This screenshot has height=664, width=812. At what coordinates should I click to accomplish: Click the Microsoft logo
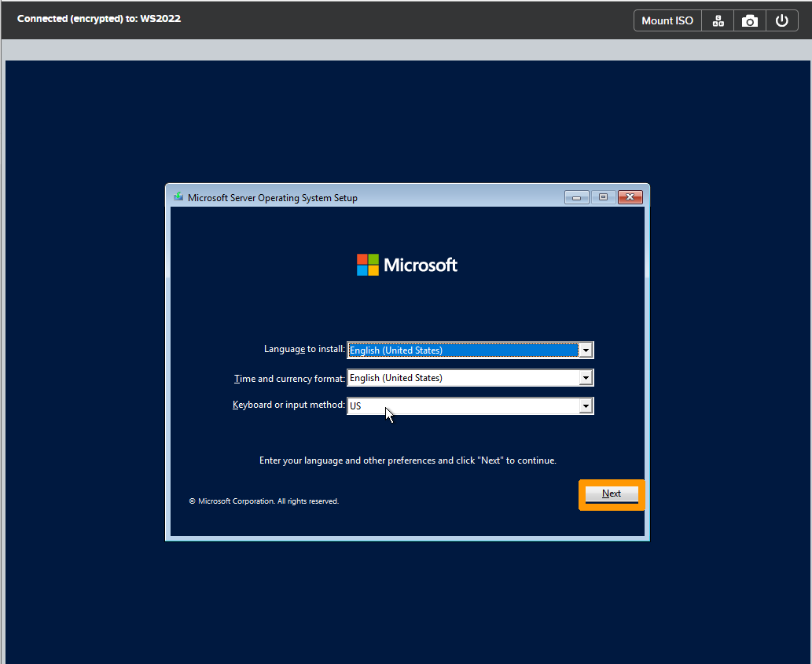[x=406, y=265]
